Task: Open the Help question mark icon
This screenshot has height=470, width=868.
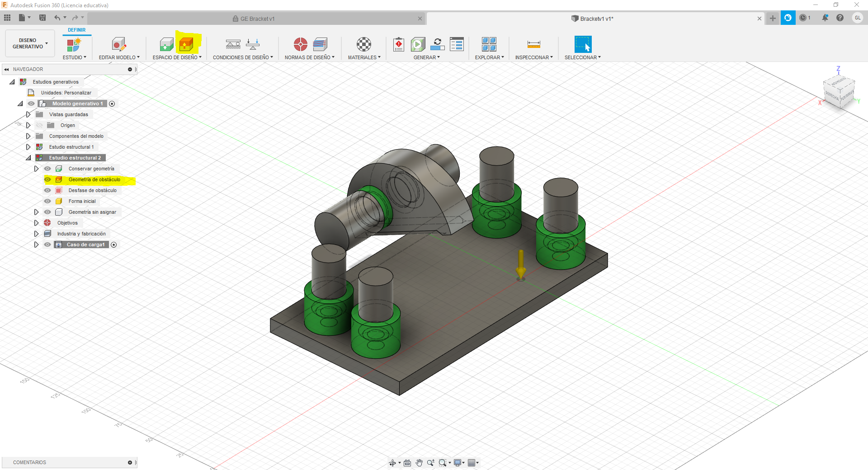Action: (840, 18)
